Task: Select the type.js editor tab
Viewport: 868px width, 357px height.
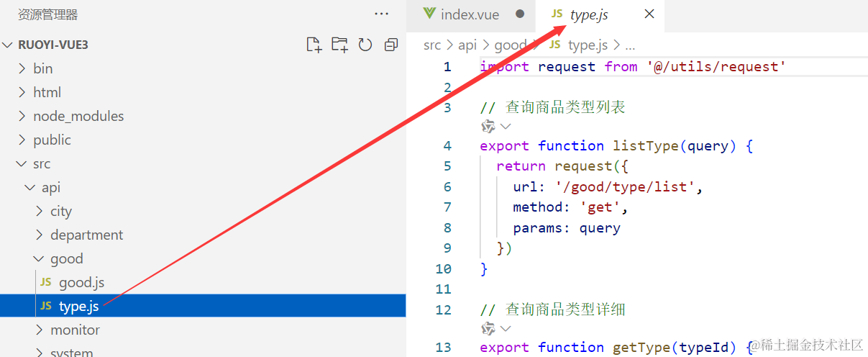Action: pyautogui.click(x=588, y=14)
